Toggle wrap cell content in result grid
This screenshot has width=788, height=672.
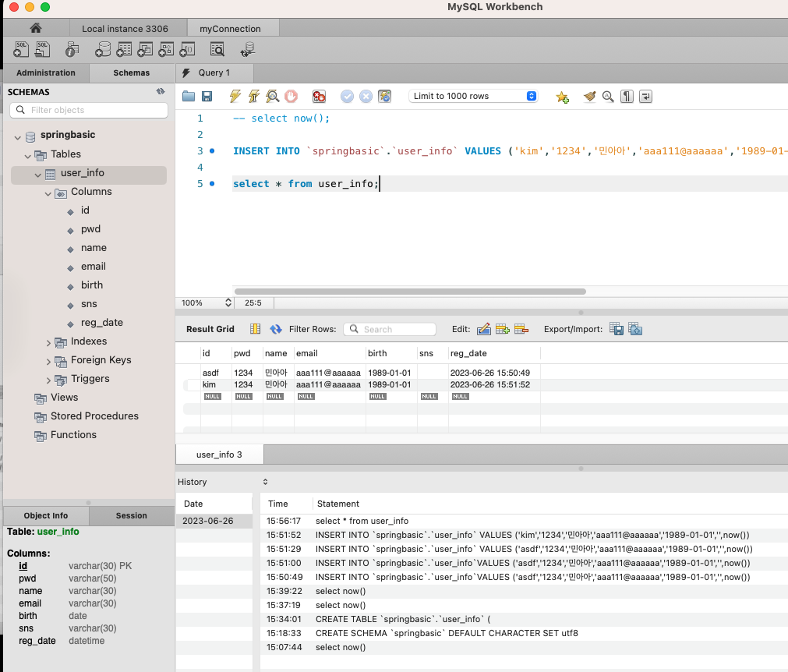pos(256,329)
